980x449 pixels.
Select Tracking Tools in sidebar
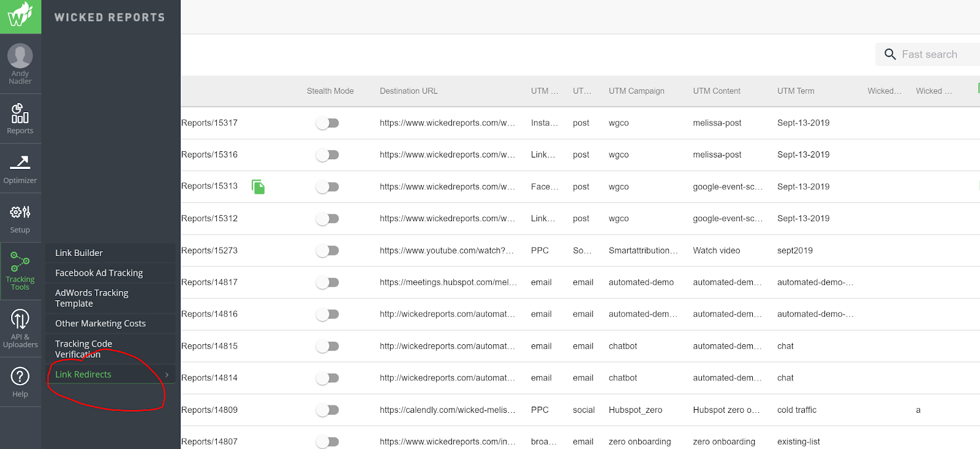20,271
